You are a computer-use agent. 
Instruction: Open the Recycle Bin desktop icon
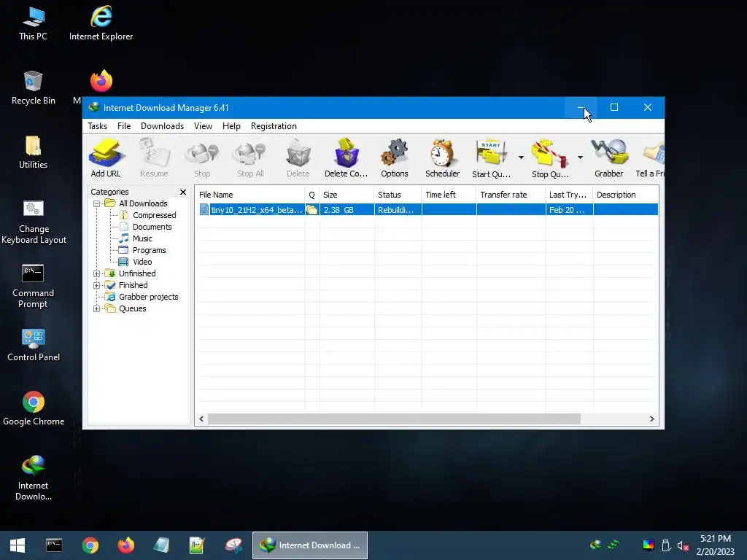(34, 87)
